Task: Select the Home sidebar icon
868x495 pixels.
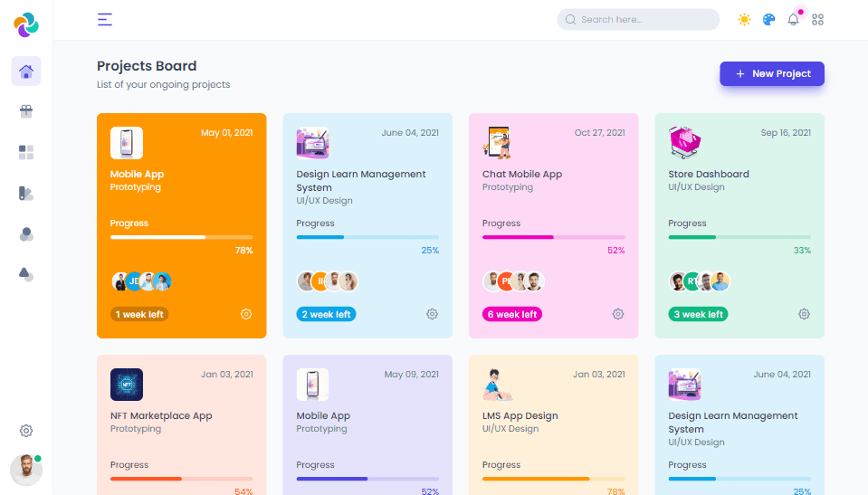Action: point(26,71)
